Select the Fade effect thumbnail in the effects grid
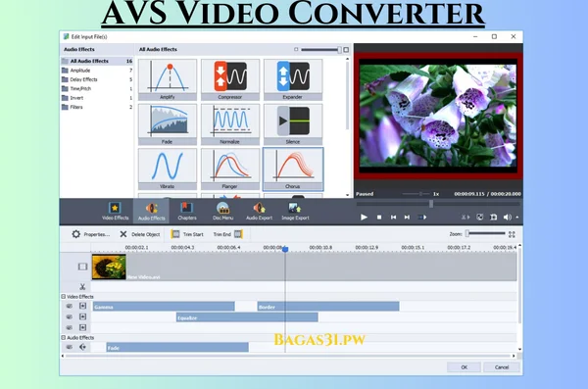This screenshot has width=588, height=389. click(168, 124)
